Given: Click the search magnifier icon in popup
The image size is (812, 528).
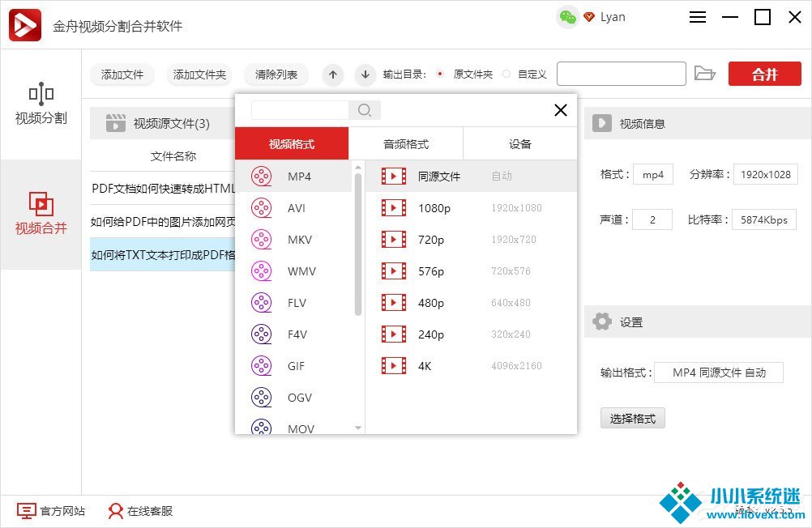Looking at the screenshot, I should pos(365,110).
